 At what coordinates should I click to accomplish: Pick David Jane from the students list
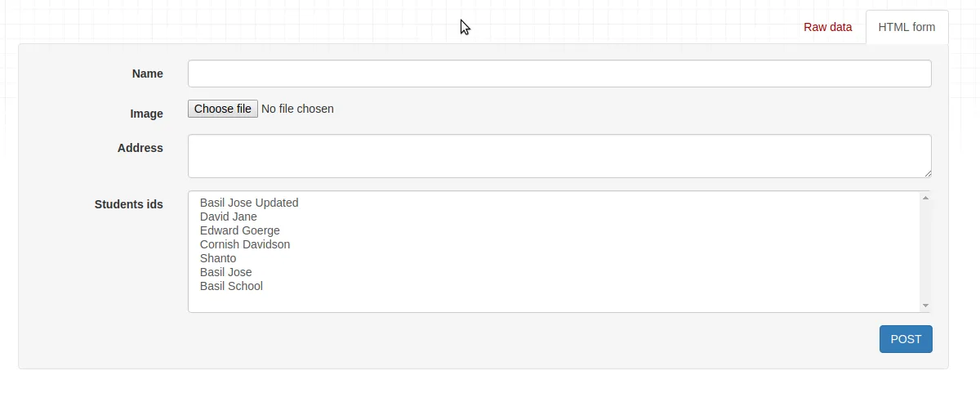229,217
